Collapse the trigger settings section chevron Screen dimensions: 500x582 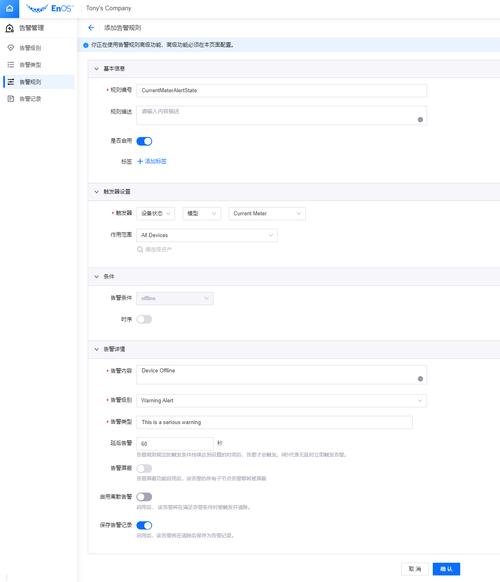click(x=97, y=192)
